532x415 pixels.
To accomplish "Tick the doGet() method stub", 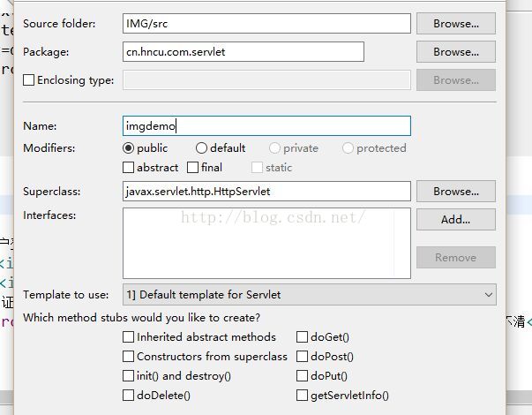I will [302, 337].
